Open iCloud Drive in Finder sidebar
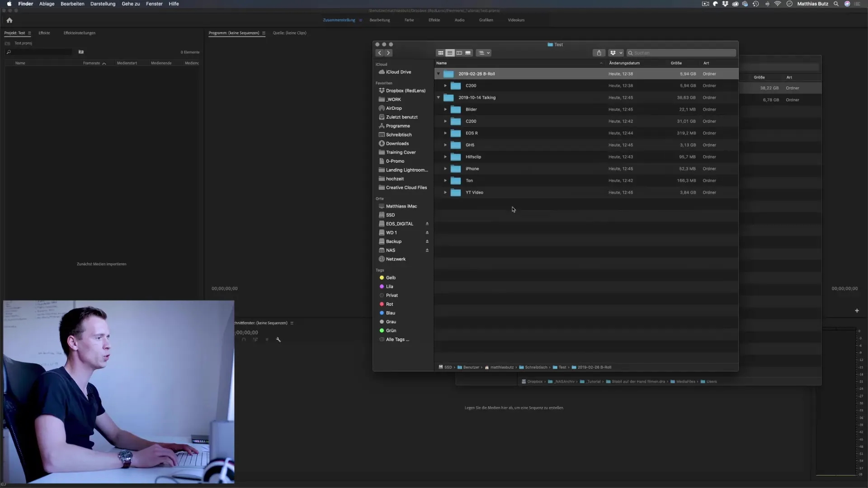 tap(395, 72)
